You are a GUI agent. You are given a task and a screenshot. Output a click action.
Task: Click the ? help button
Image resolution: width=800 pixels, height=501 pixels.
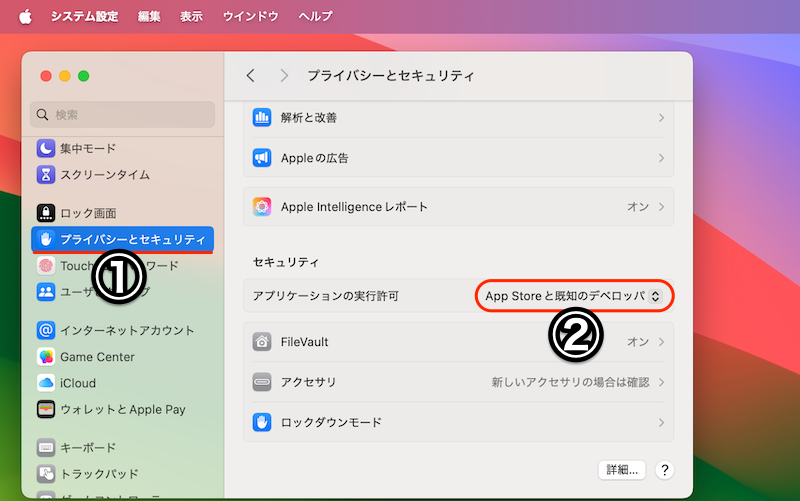665,470
